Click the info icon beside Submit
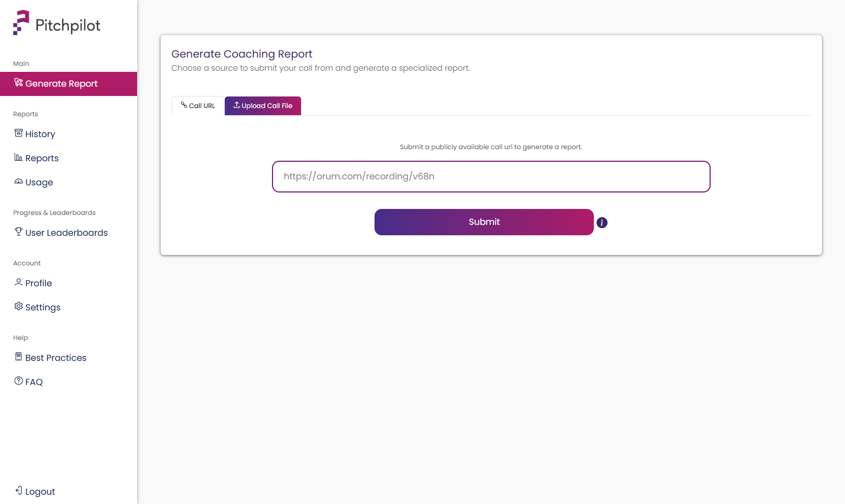 pos(602,223)
